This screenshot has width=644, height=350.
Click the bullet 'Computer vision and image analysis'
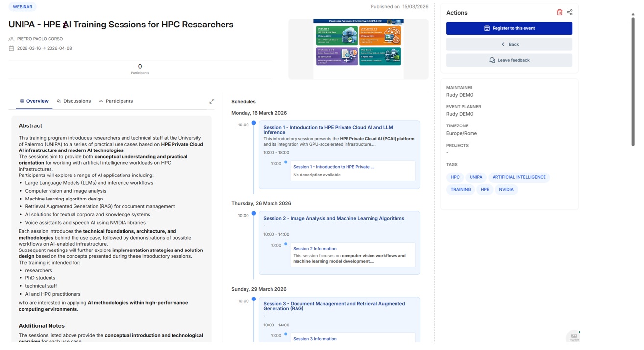pos(66,191)
